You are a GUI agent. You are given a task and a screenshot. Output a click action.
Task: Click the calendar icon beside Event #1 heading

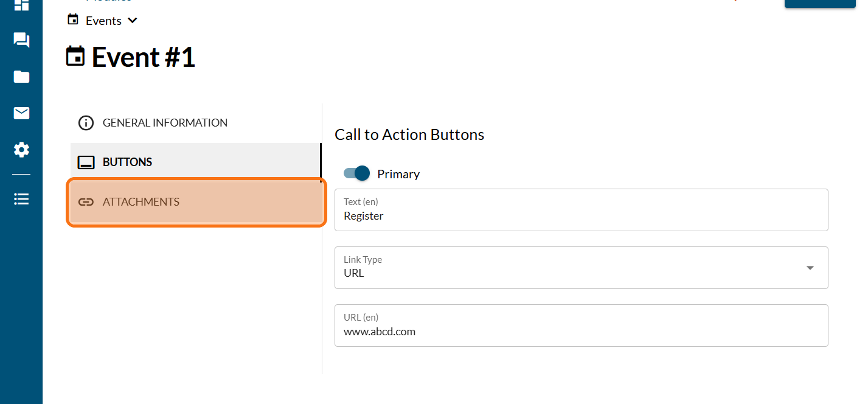[75, 57]
